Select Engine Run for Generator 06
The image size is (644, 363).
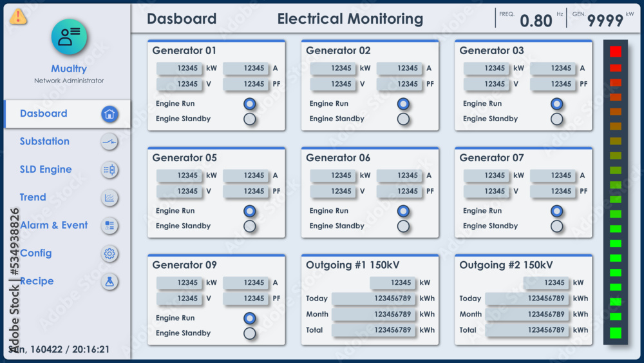pos(403,211)
